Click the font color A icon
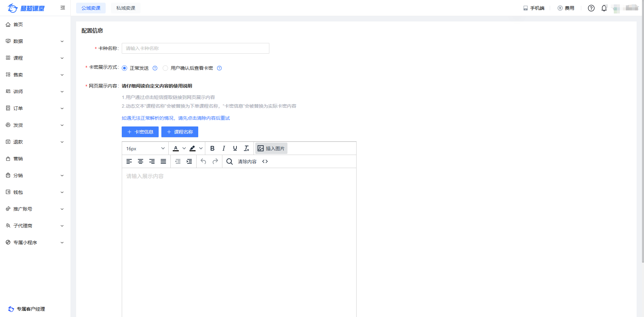 click(x=176, y=148)
